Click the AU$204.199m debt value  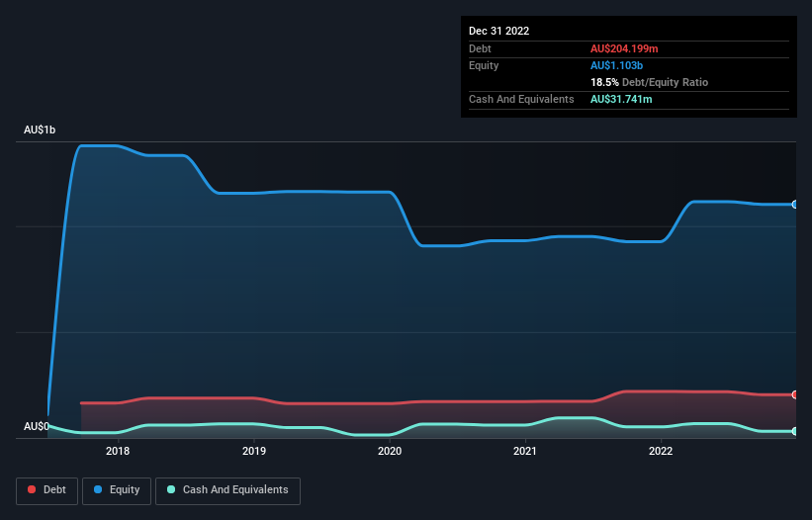click(624, 48)
